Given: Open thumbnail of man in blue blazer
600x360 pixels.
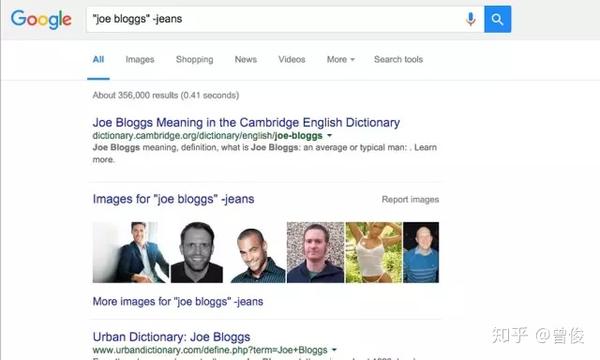Looking at the screenshot, I should (x=130, y=252).
